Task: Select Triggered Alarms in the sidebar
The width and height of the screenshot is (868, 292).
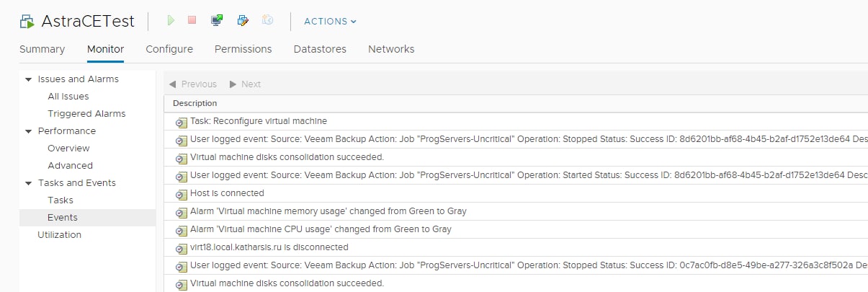Action: (x=86, y=114)
